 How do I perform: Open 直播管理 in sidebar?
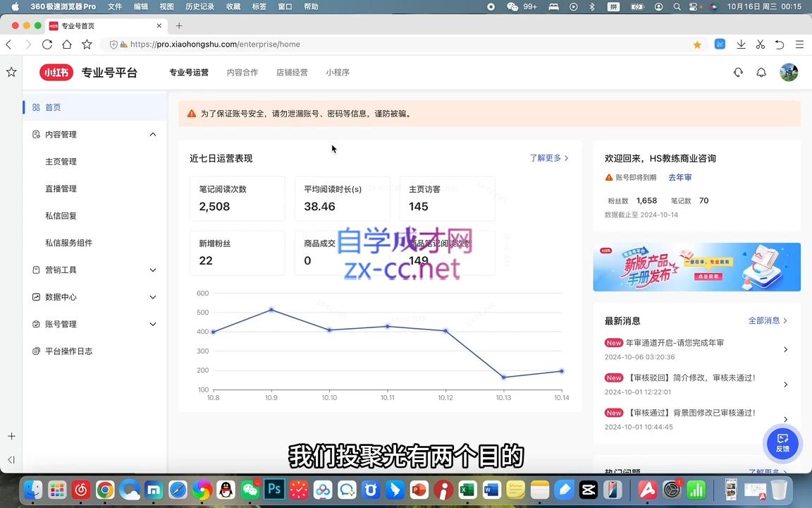click(x=61, y=188)
